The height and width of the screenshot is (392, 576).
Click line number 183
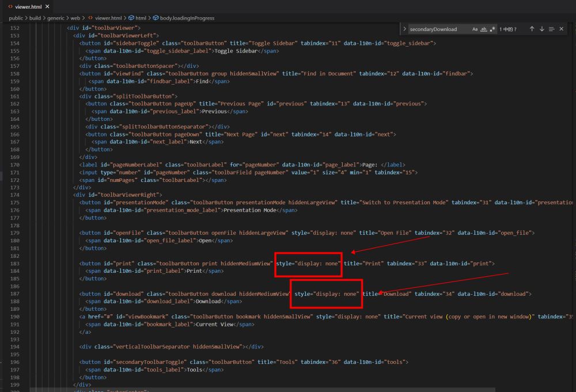pos(15,264)
